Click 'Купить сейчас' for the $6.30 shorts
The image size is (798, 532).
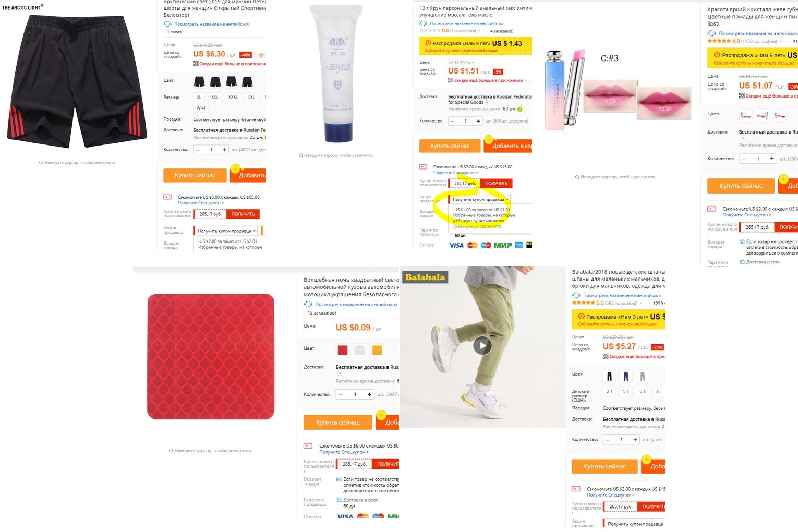tap(195, 175)
